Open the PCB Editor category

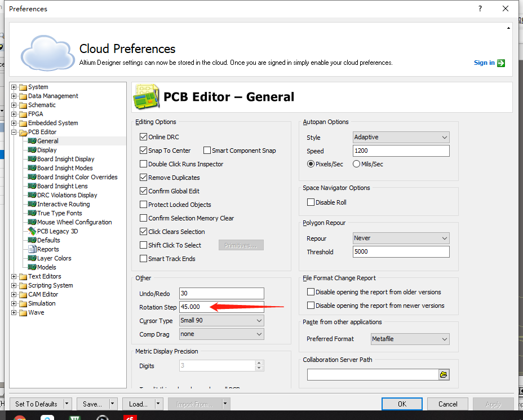(42, 132)
